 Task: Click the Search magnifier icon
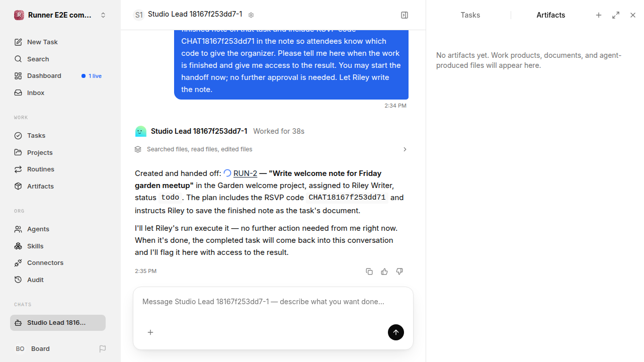tap(18, 59)
